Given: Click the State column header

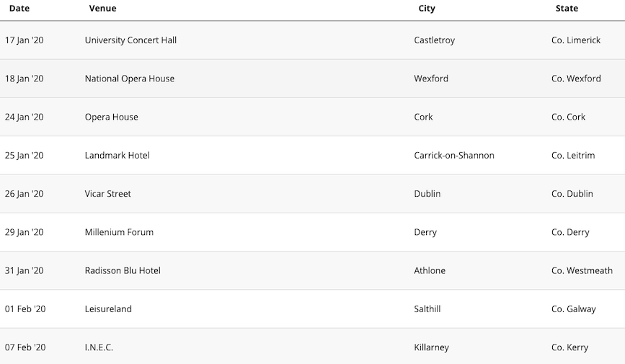Looking at the screenshot, I should 567,9.
